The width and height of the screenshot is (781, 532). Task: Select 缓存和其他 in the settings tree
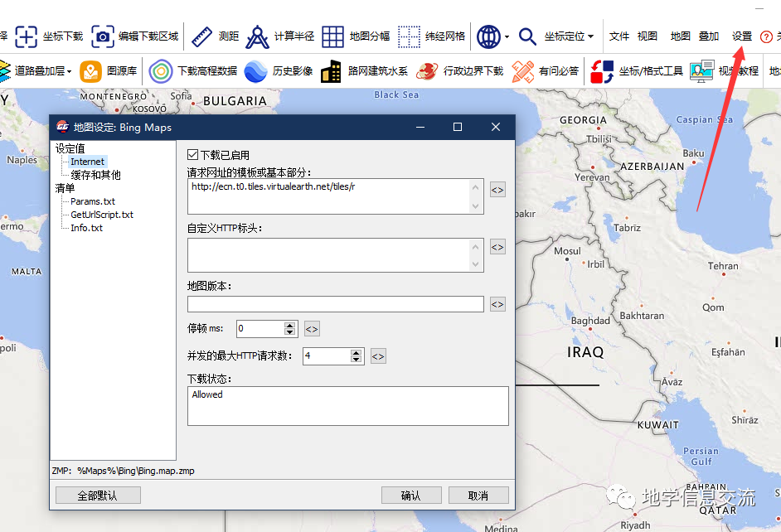click(x=95, y=175)
